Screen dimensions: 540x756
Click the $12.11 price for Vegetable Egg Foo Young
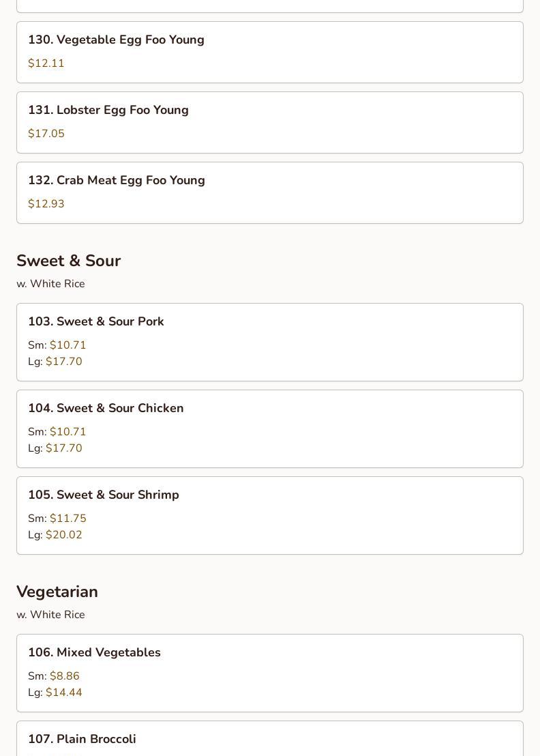coord(46,63)
